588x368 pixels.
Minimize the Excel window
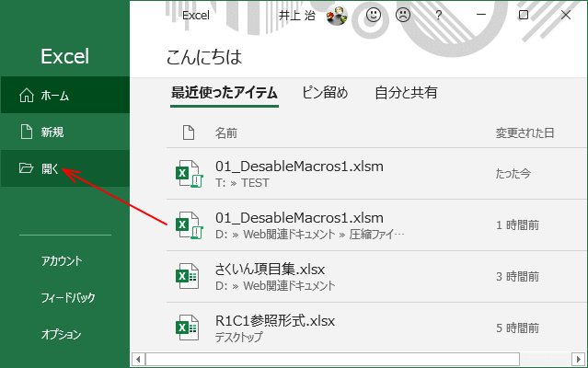481,15
